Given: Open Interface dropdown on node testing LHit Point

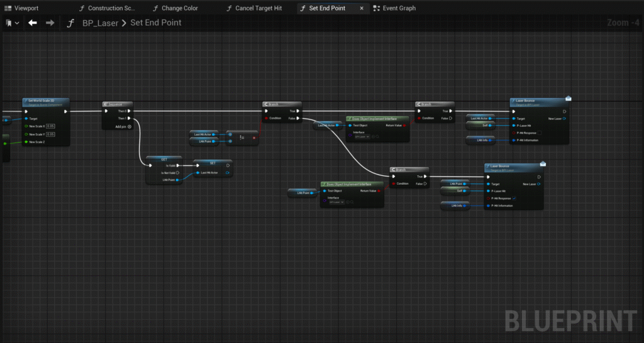Looking at the screenshot, I should coord(336,202).
